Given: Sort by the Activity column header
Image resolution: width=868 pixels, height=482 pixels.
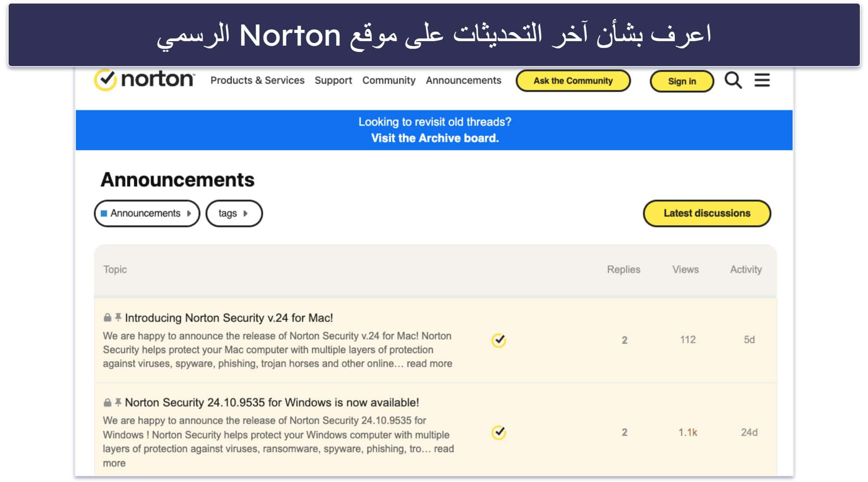Looking at the screenshot, I should [746, 269].
